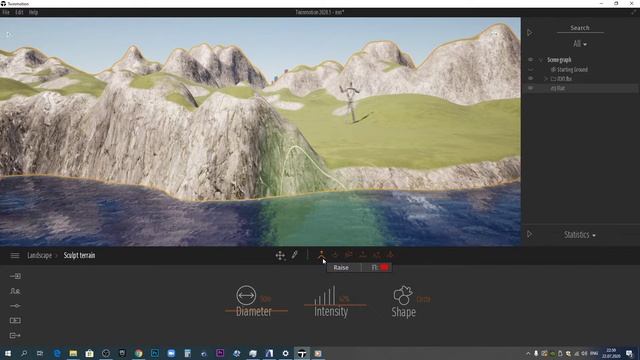
Task: Click the Diameter circle-arrow icon
Action: tap(246, 295)
